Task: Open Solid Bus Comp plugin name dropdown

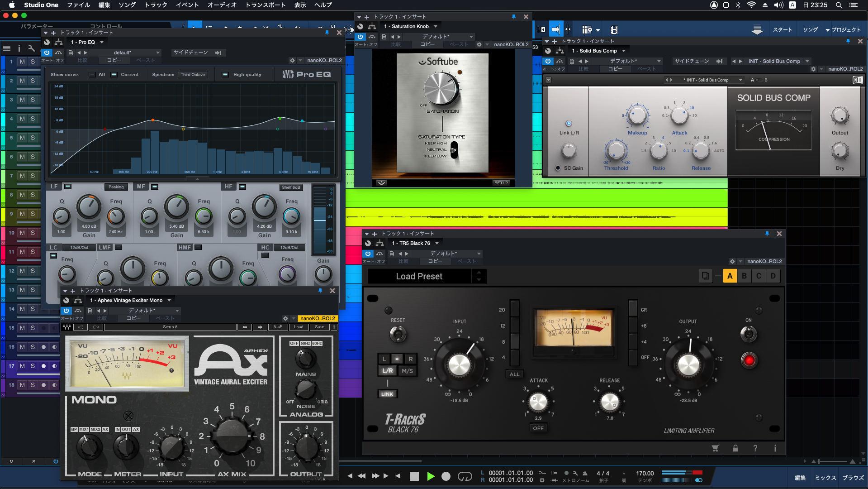Action: pyautogui.click(x=598, y=51)
